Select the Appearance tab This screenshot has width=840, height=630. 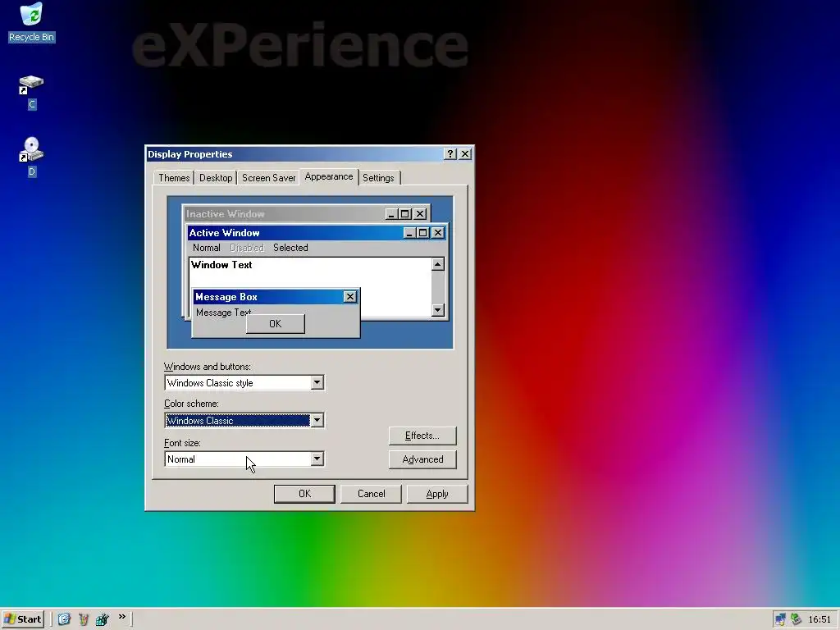[x=329, y=177]
